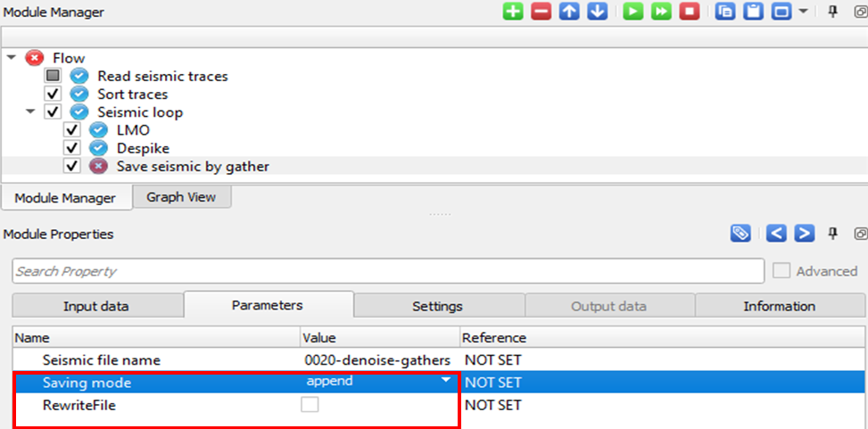The width and height of the screenshot is (868, 429).
Task: Select the LMO module
Action: click(133, 130)
